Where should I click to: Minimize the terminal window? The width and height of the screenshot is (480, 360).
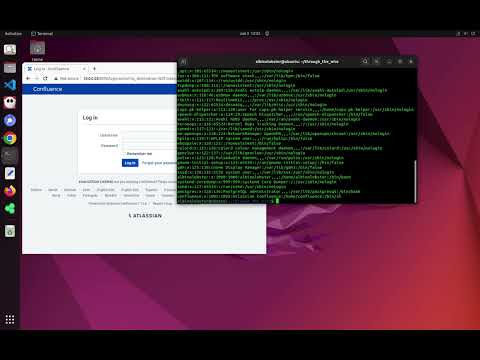point(389,61)
